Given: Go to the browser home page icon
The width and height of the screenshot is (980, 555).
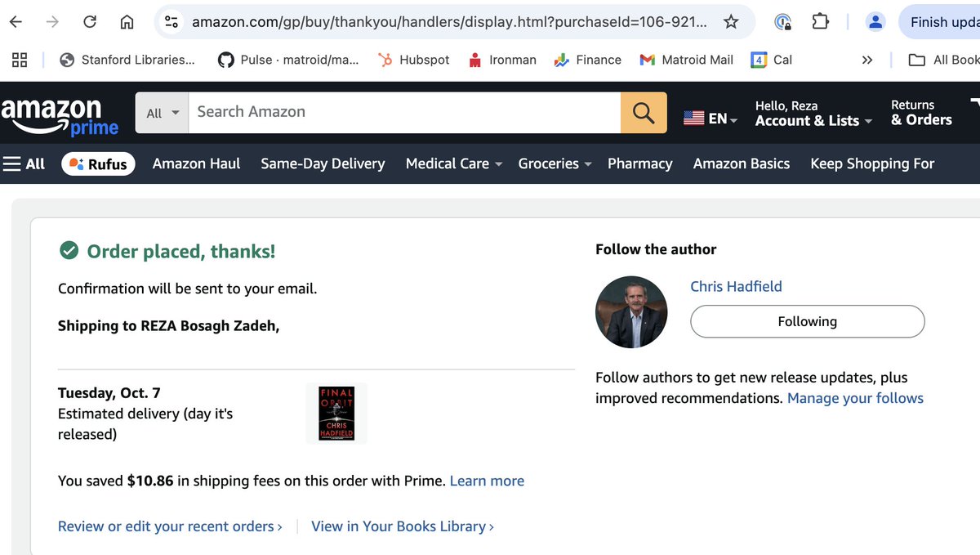Looking at the screenshot, I should [127, 22].
